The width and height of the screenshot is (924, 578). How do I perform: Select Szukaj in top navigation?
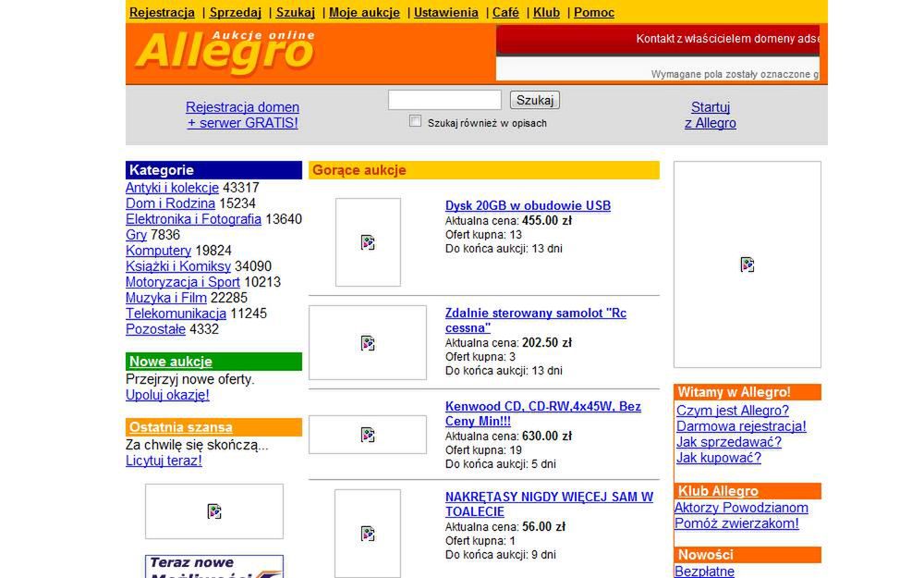296,12
